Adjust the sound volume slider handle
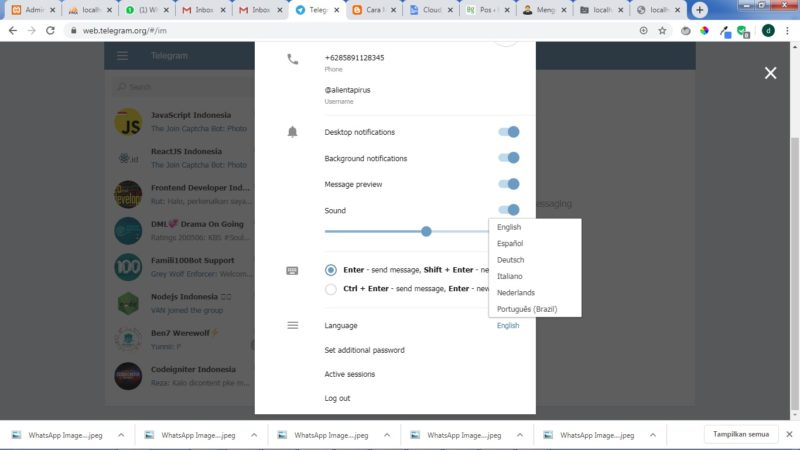The width and height of the screenshot is (800, 450). (x=426, y=232)
